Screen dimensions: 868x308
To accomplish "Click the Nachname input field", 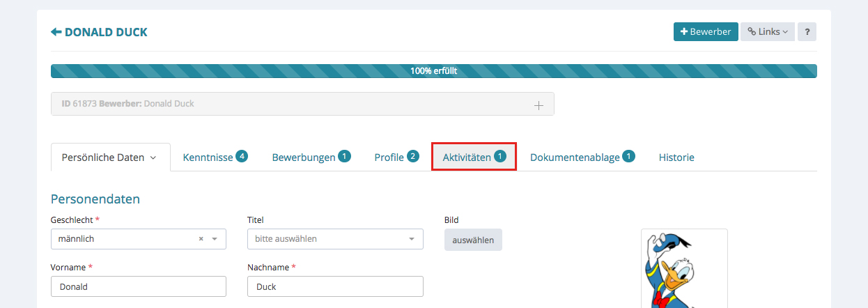I will (x=334, y=286).
